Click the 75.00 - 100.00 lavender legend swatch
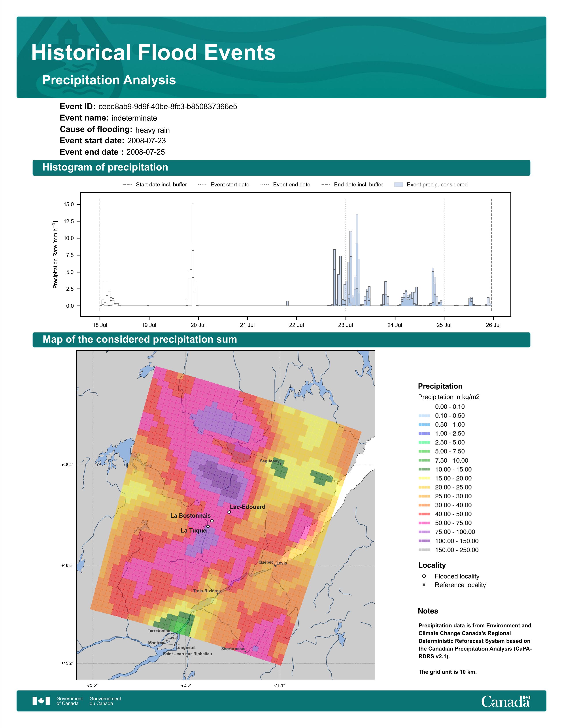 424,532
